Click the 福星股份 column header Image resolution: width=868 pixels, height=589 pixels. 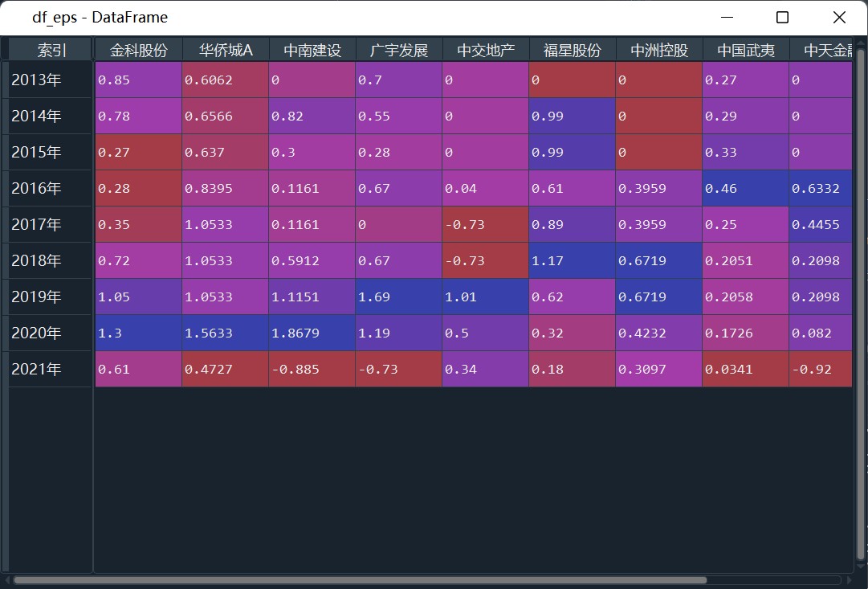(573, 50)
